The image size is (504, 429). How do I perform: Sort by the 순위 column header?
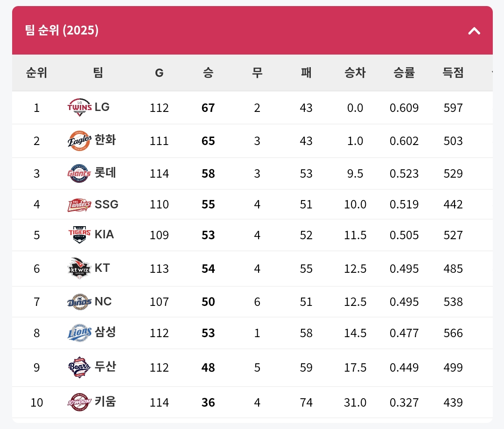pyautogui.click(x=36, y=73)
